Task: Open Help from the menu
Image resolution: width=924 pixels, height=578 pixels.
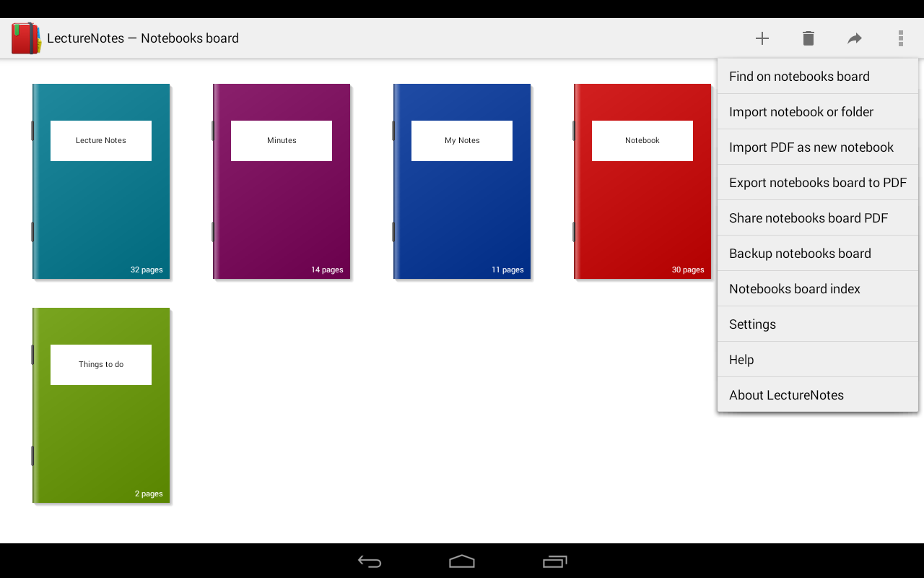Action: click(741, 359)
